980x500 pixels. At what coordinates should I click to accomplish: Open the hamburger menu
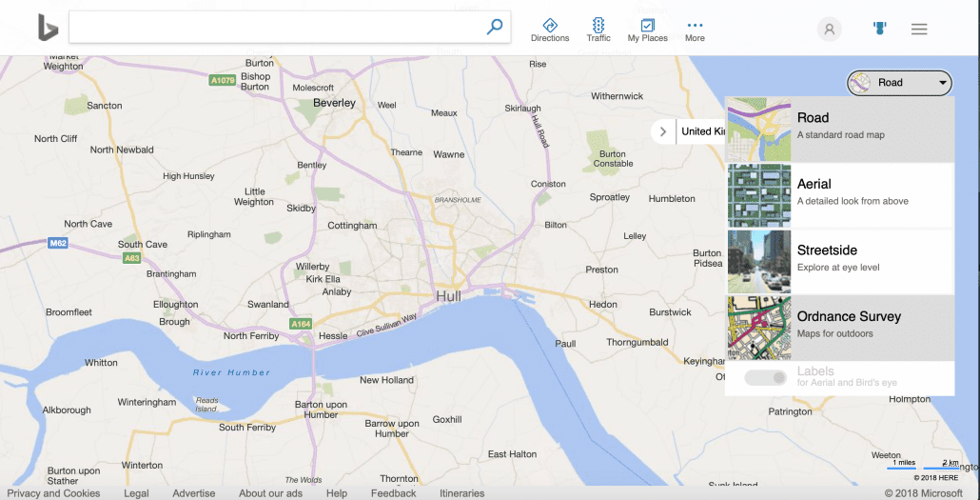[x=919, y=30]
